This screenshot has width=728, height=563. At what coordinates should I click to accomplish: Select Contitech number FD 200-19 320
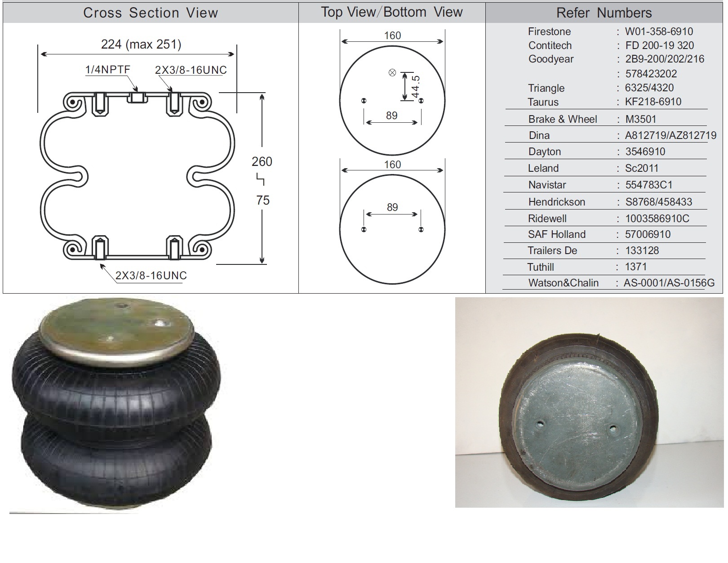tap(659, 45)
